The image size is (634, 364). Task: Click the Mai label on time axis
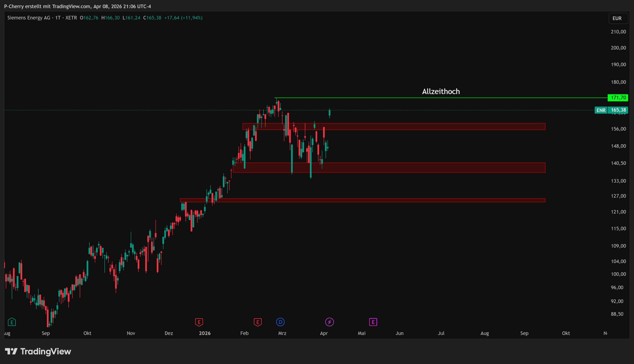click(x=361, y=333)
